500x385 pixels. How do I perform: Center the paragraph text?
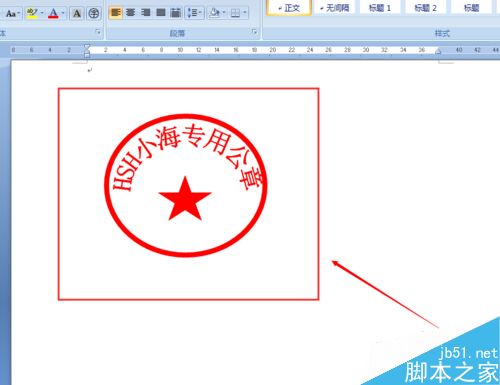point(130,13)
